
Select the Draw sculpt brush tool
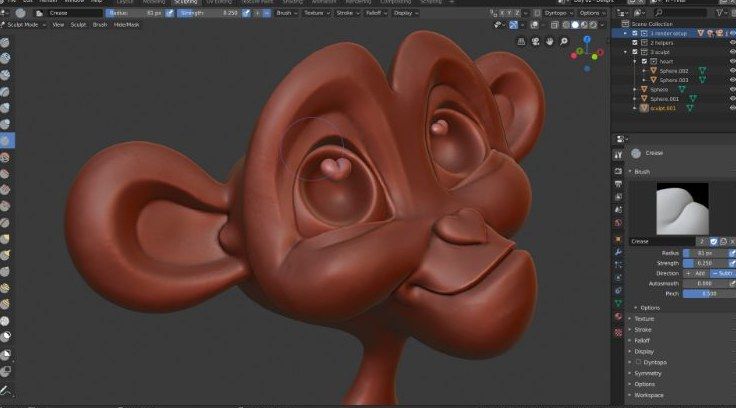coord(5,43)
